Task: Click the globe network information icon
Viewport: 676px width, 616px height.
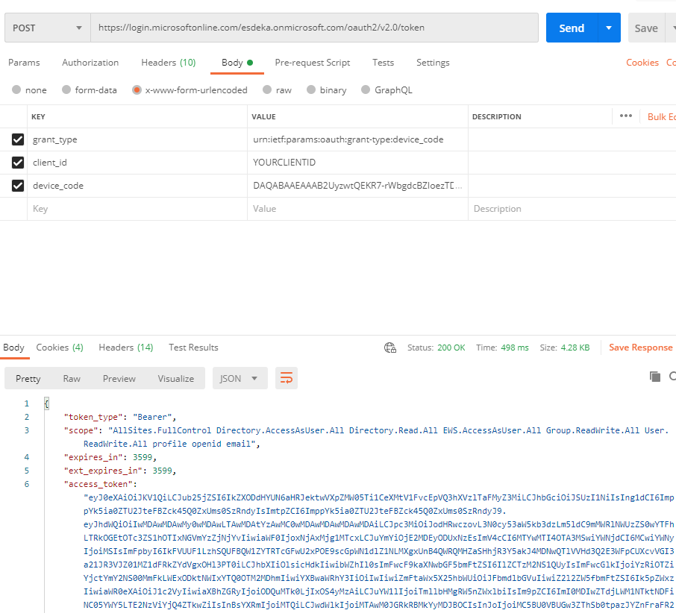Action: [x=389, y=348]
